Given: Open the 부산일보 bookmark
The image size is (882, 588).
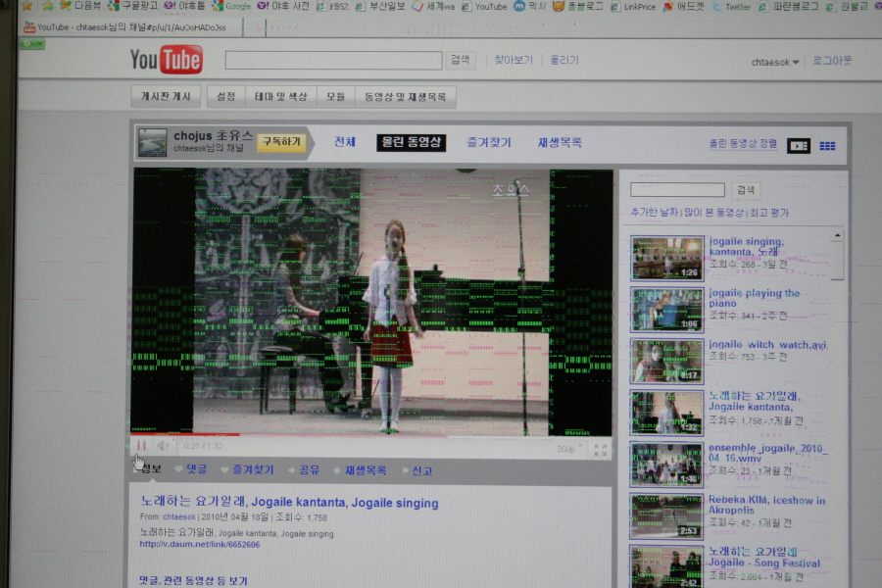Looking at the screenshot, I should 380,6.
